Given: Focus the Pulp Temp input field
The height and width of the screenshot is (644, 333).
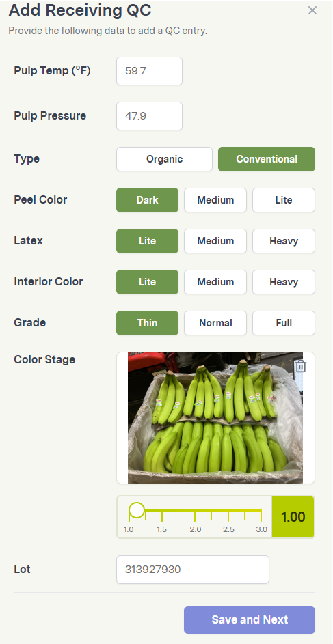Looking at the screenshot, I should pos(149,71).
